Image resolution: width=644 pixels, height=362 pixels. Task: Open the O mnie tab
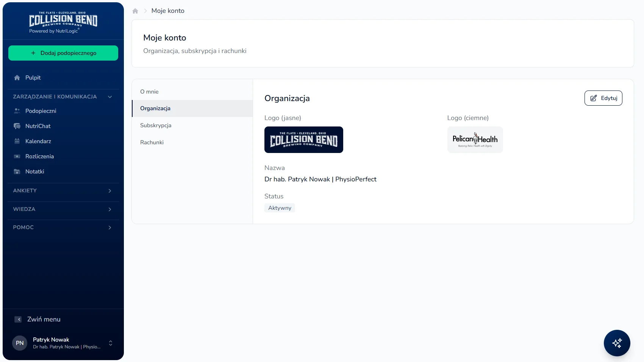coord(192,92)
